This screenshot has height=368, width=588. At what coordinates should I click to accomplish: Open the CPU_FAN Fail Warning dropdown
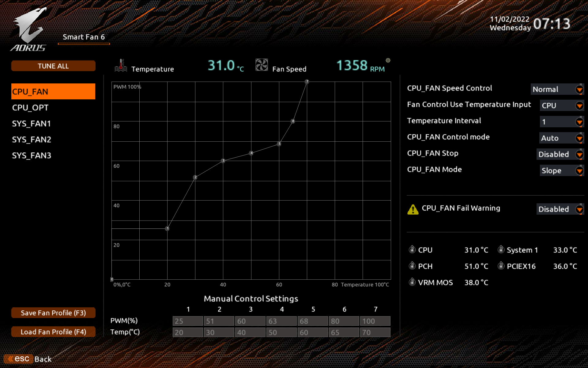pos(560,209)
